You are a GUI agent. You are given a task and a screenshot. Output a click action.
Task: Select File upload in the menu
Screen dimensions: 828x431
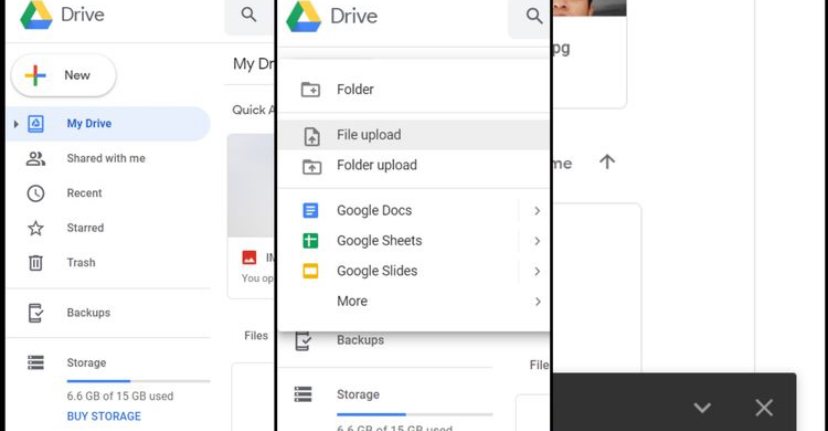[x=413, y=135]
